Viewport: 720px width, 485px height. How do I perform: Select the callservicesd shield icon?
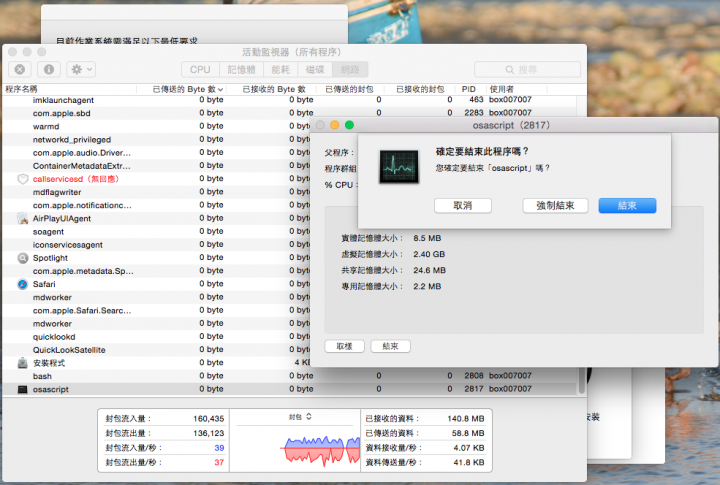[22, 179]
